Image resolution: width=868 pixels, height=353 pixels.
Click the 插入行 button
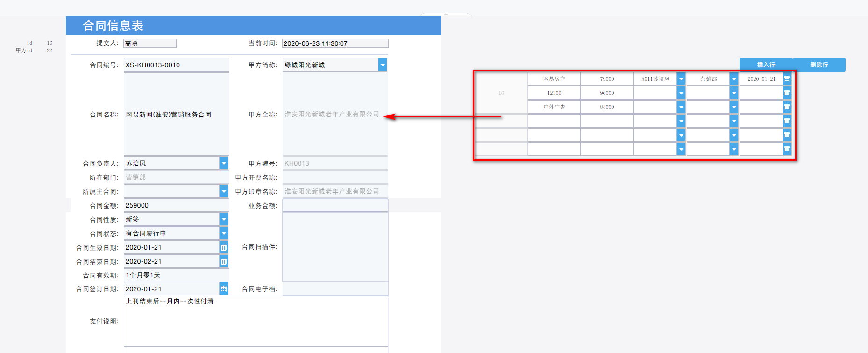click(x=766, y=65)
